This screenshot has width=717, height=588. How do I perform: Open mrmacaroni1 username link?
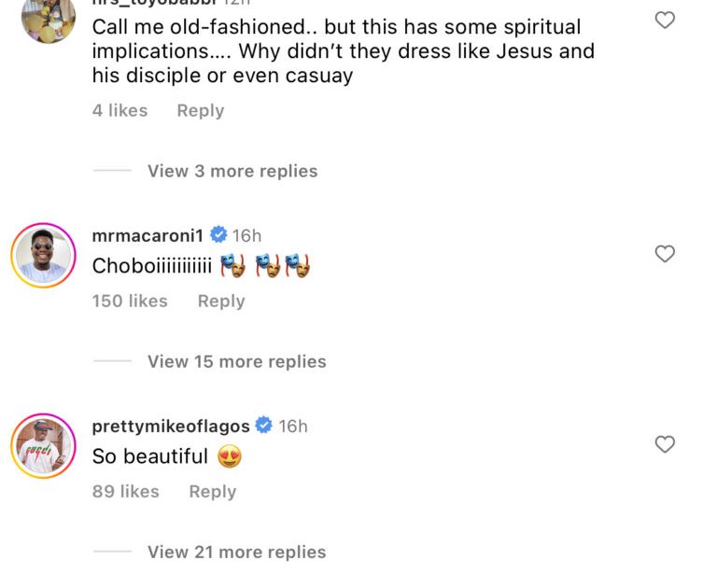tap(148, 235)
